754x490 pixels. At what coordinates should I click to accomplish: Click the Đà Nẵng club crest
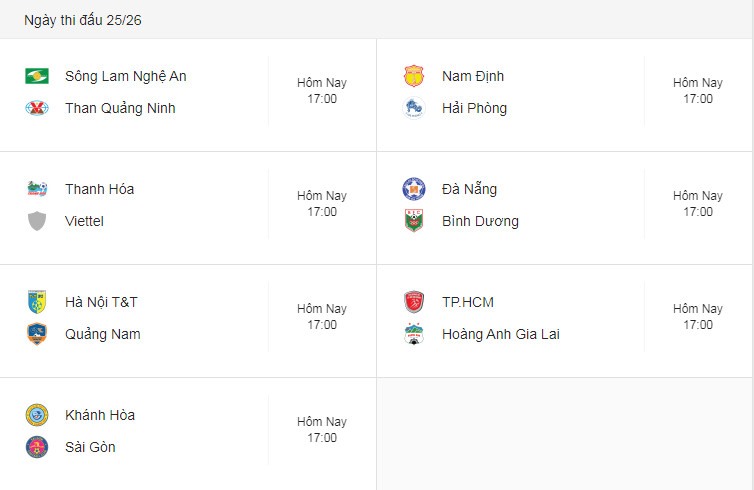(414, 189)
